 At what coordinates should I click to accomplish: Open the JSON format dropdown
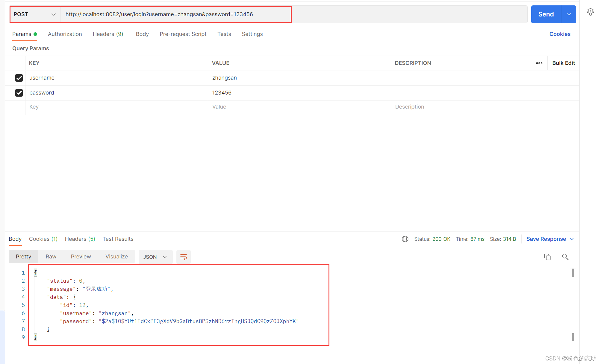click(155, 257)
